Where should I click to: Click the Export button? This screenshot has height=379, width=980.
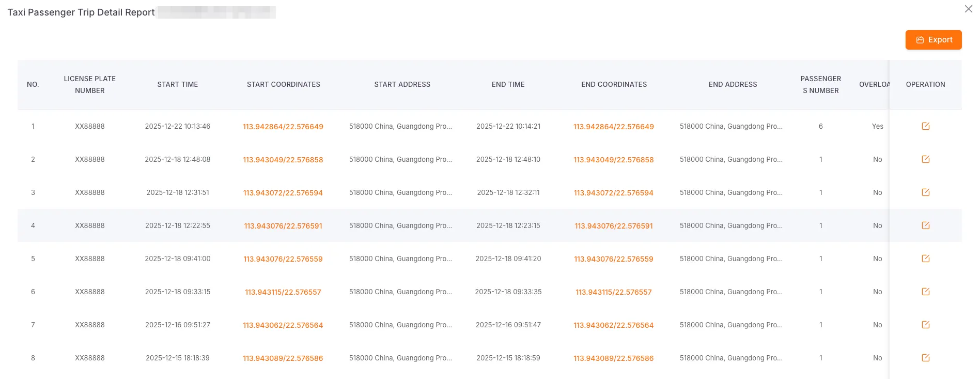pos(933,40)
